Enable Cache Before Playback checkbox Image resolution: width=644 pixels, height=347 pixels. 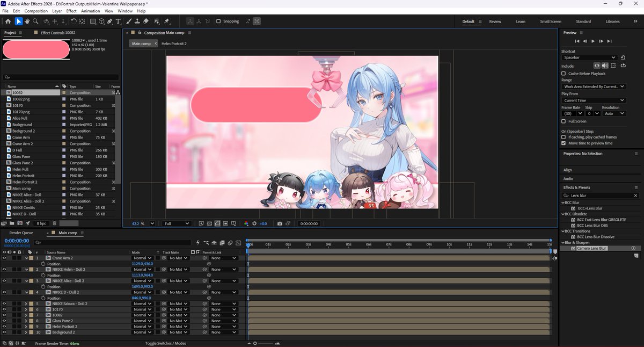(563, 73)
